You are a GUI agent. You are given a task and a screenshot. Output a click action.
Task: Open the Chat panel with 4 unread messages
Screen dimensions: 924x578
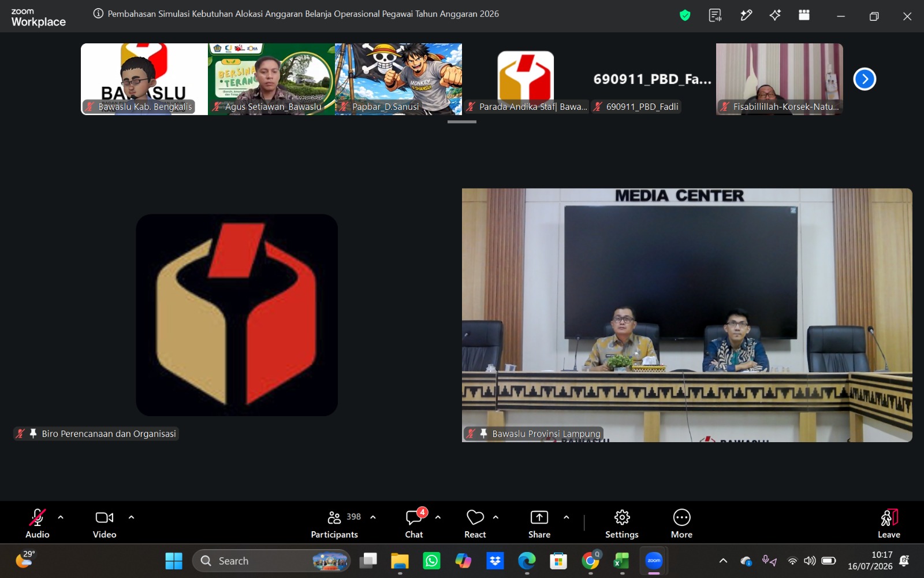(x=414, y=524)
